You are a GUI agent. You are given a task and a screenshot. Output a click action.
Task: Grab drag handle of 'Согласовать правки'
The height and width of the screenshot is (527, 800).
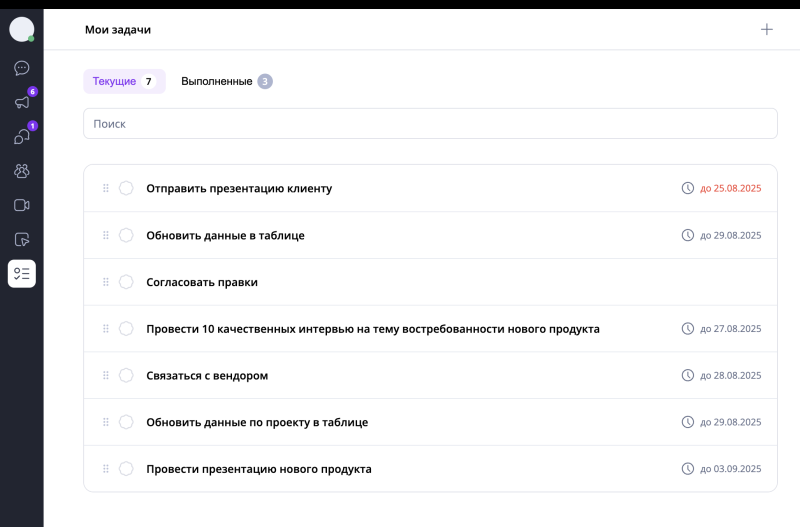pyautogui.click(x=106, y=282)
